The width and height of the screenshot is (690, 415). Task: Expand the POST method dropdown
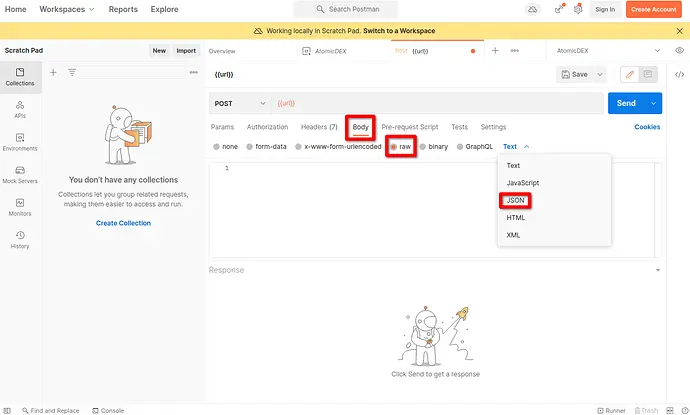point(240,103)
